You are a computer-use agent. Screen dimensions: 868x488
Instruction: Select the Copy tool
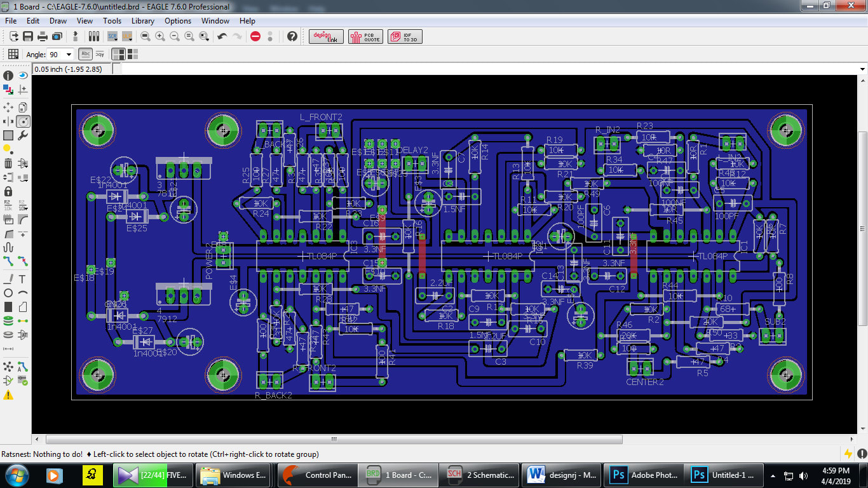23,107
